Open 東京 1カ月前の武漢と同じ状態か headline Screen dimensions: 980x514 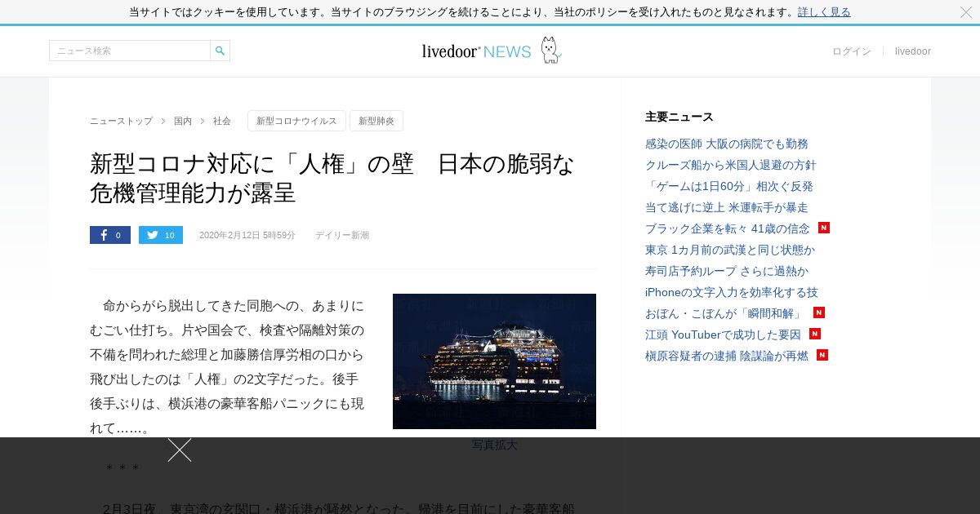pos(730,250)
